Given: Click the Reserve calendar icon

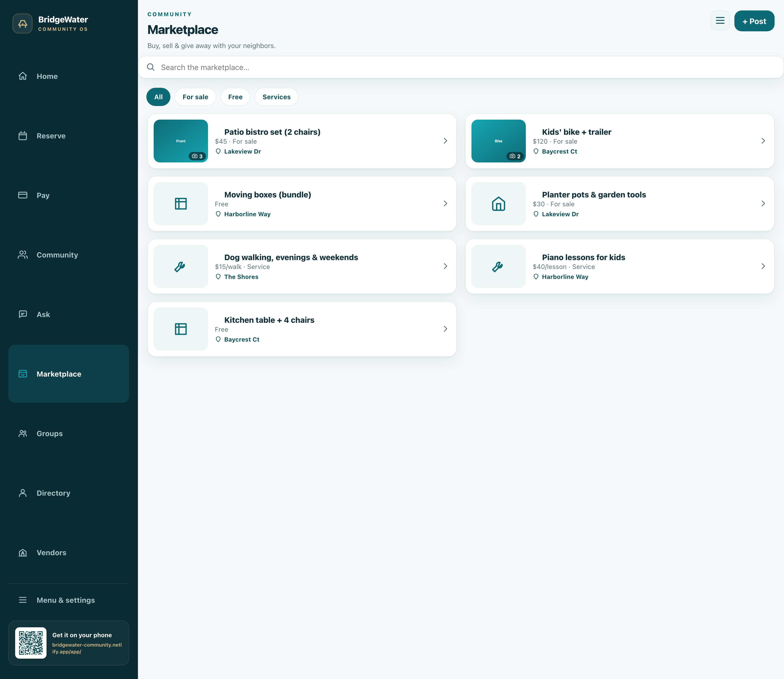Looking at the screenshot, I should [23, 136].
